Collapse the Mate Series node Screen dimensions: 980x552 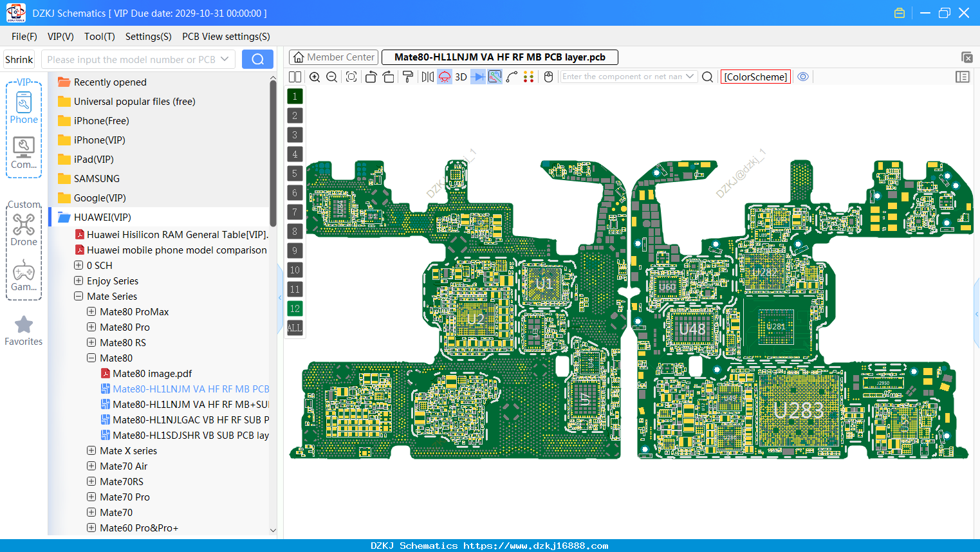pyautogui.click(x=79, y=296)
